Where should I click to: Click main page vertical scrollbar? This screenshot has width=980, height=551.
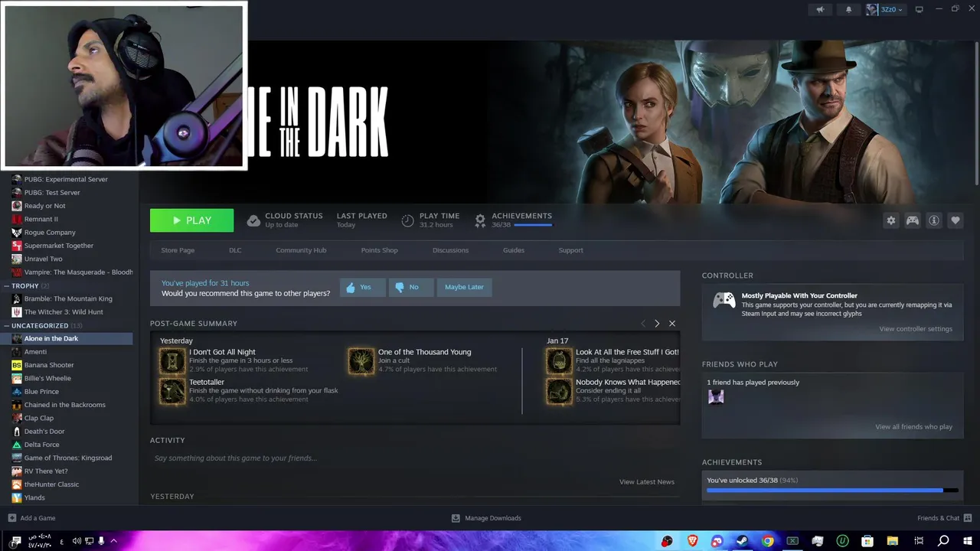tap(977, 113)
